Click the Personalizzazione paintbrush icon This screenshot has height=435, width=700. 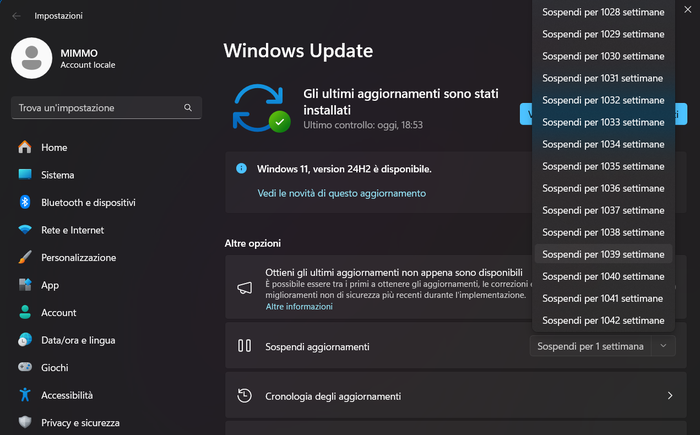click(25, 257)
